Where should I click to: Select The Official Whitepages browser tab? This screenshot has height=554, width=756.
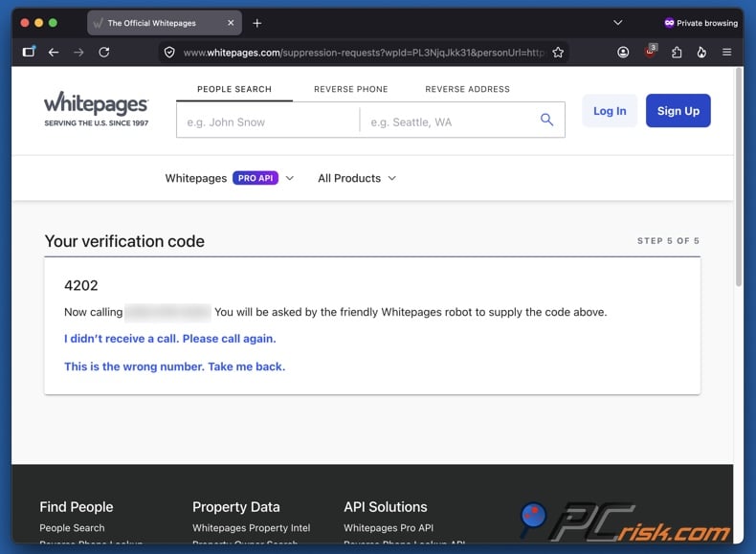point(165,23)
